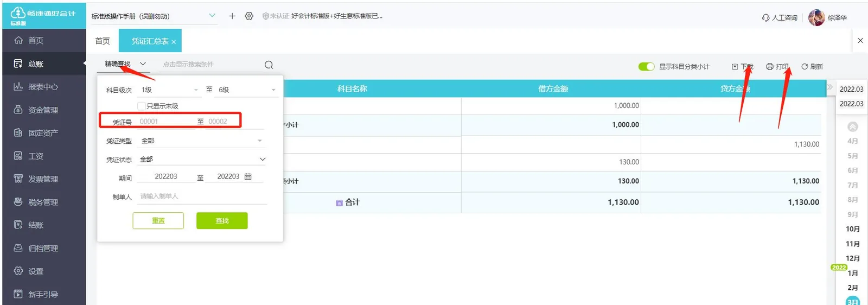Open 报表中心 in the sidebar
This screenshot has height=305, width=868.
[x=44, y=86]
